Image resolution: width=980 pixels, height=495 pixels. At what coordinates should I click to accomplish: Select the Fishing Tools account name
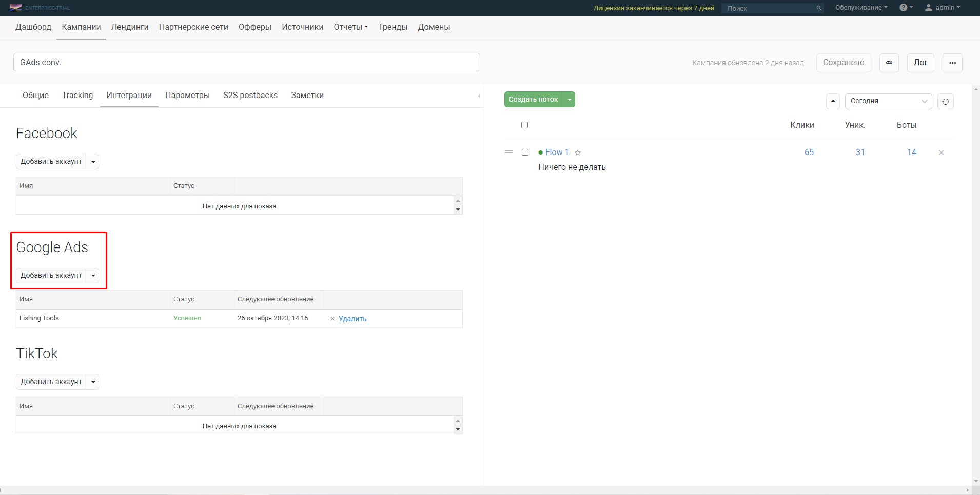pos(39,318)
